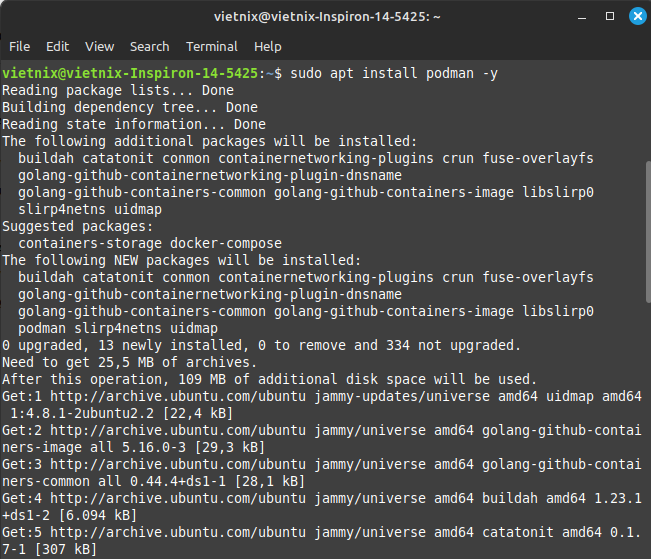Open the Help menu
This screenshot has height=559, width=651.
pos(268,47)
